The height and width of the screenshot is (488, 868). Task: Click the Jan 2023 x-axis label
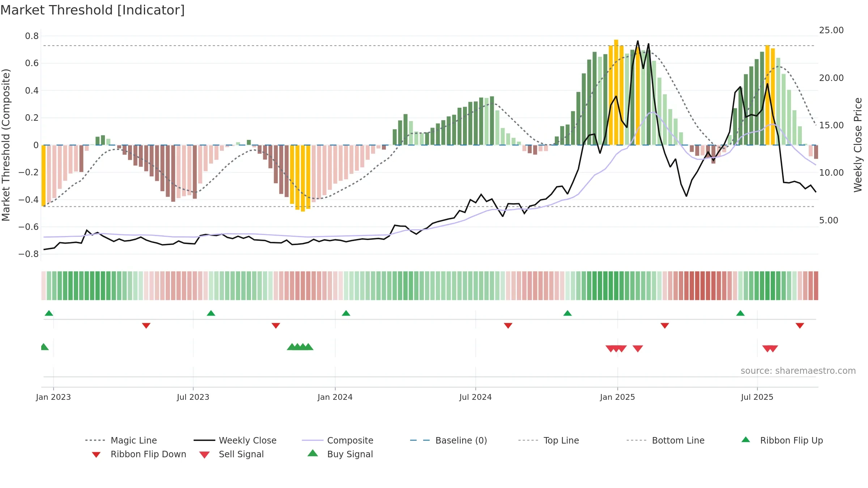pyautogui.click(x=54, y=397)
